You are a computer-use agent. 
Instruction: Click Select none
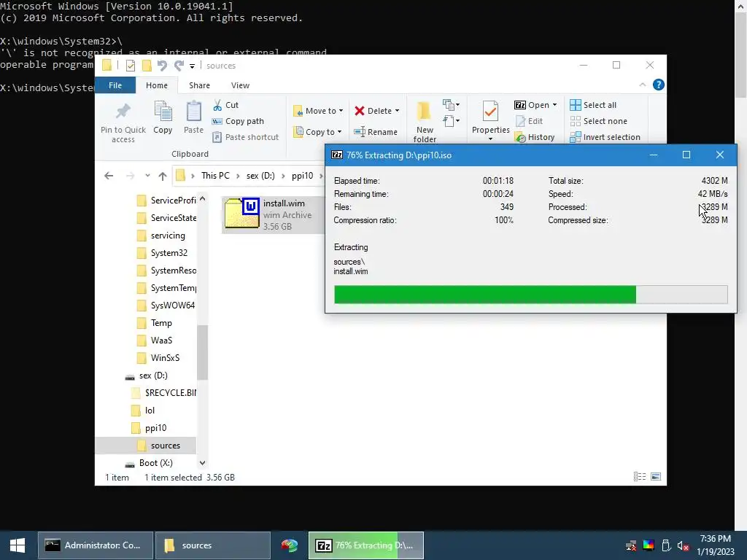[598, 121]
